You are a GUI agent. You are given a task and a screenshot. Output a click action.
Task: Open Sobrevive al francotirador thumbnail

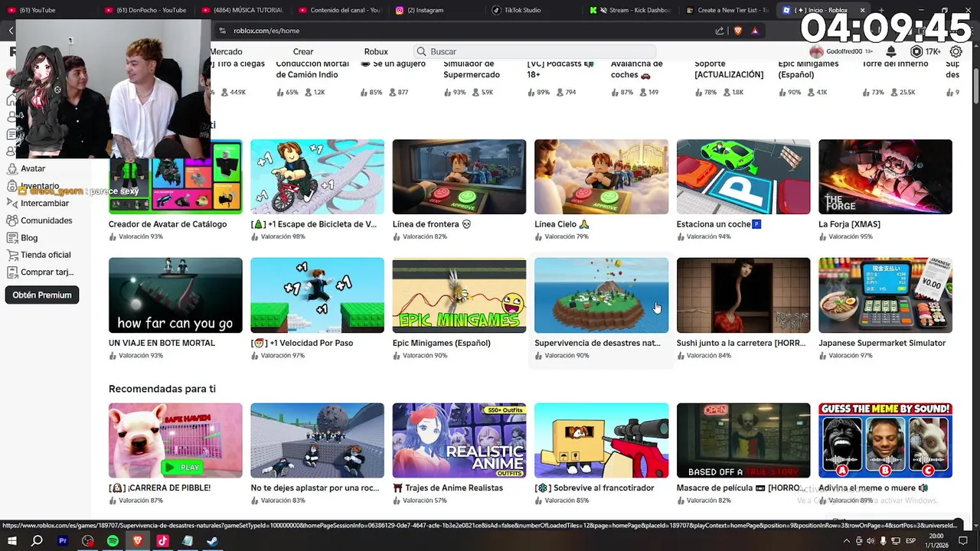[601, 440]
